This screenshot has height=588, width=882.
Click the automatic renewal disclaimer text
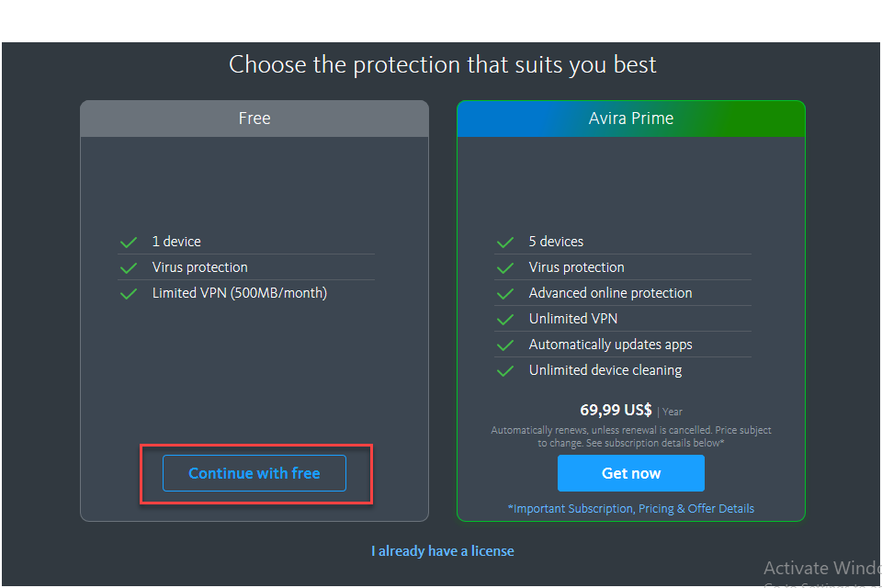pos(630,436)
